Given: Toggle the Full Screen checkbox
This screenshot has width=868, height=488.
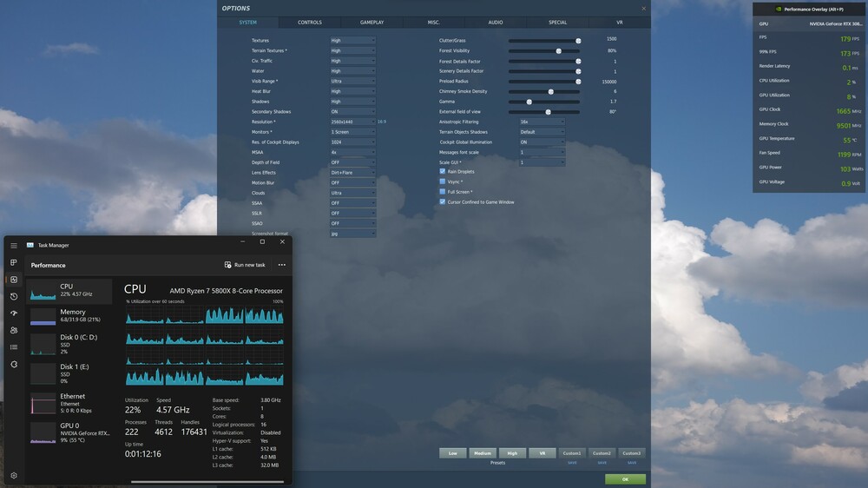Looking at the screenshot, I should coord(443,192).
